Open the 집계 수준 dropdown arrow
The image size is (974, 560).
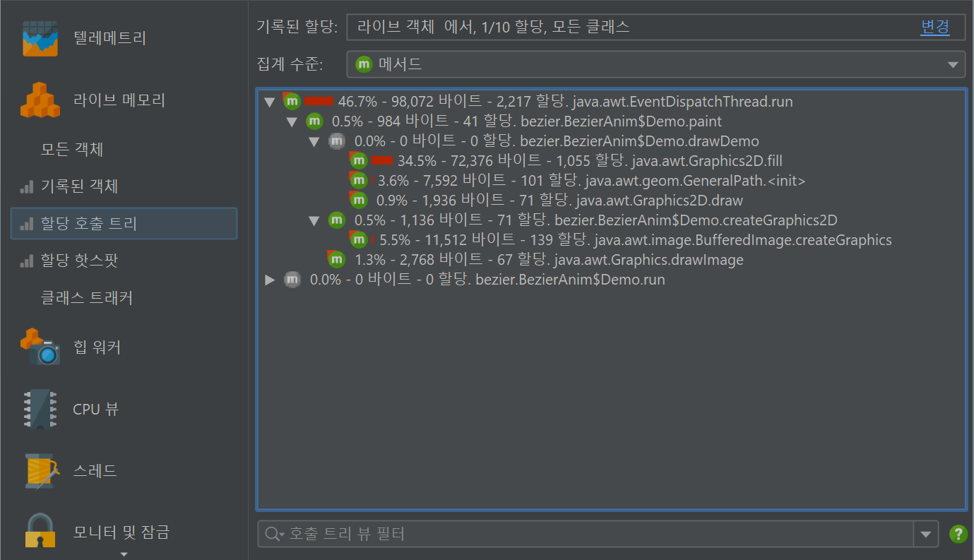pyautogui.click(x=951, y=65)
